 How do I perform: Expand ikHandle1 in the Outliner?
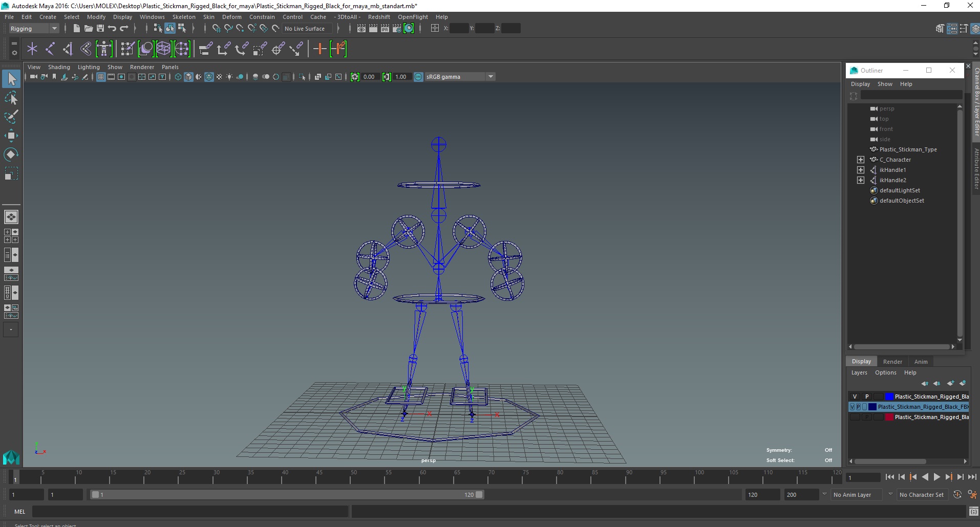point(861,170)
